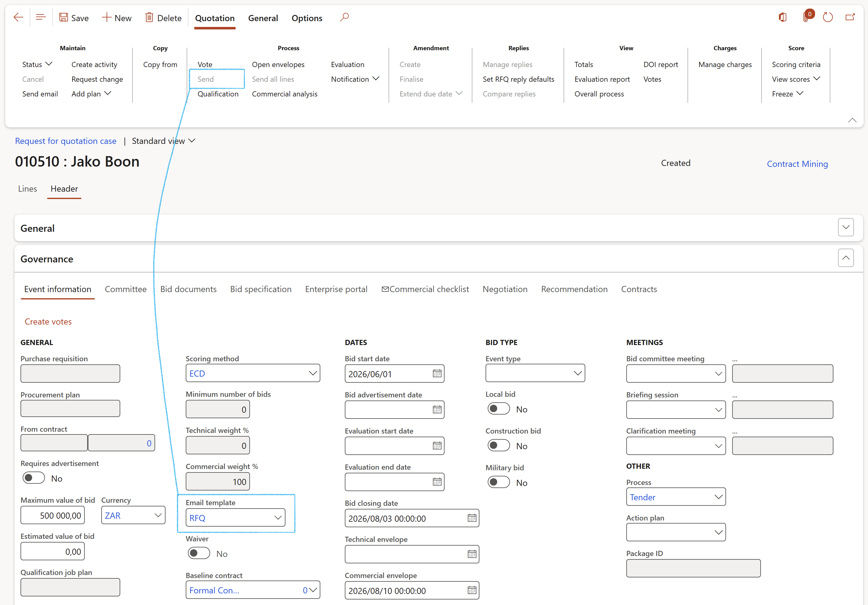
Task: Toggle the Waiver switch
Action: pyautogui.click(x=199, y=553)
